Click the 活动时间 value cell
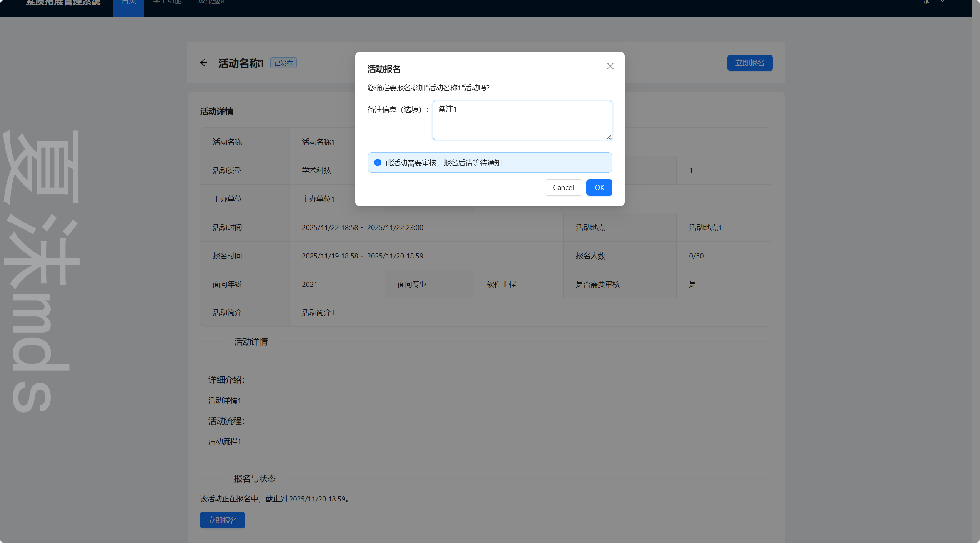 coord(362,227)
